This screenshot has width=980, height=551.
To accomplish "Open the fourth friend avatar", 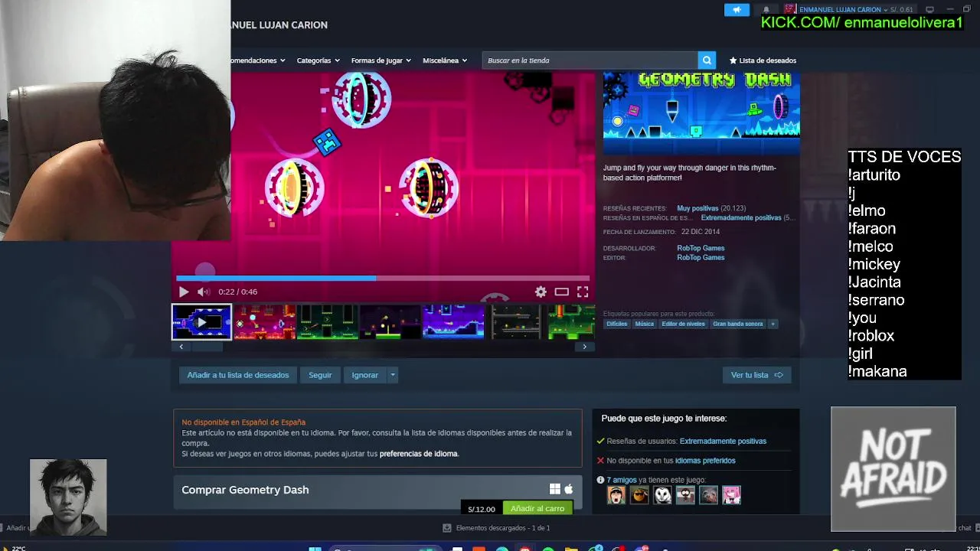I will pos(685,495).
